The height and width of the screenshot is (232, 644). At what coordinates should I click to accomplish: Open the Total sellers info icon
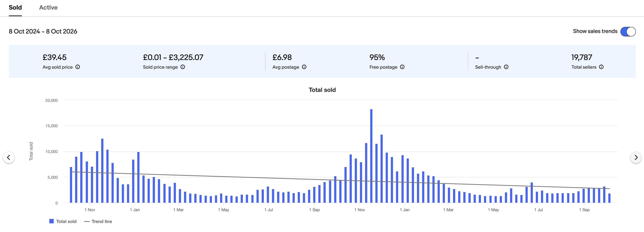pos(601,67)
